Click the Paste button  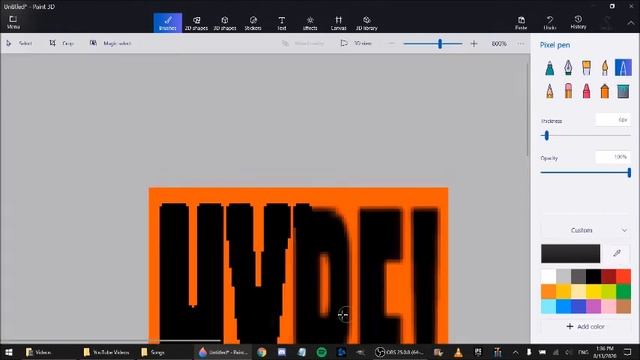click(x=521, y=23)
